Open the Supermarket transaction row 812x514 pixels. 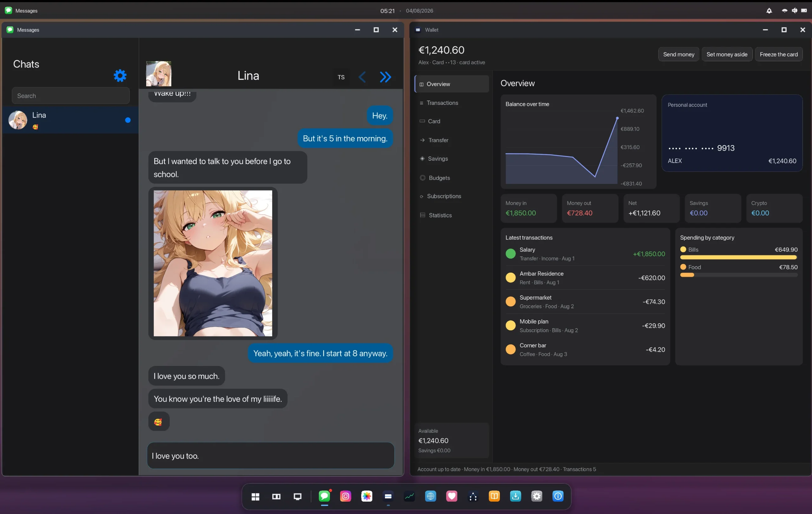[585, 302]
